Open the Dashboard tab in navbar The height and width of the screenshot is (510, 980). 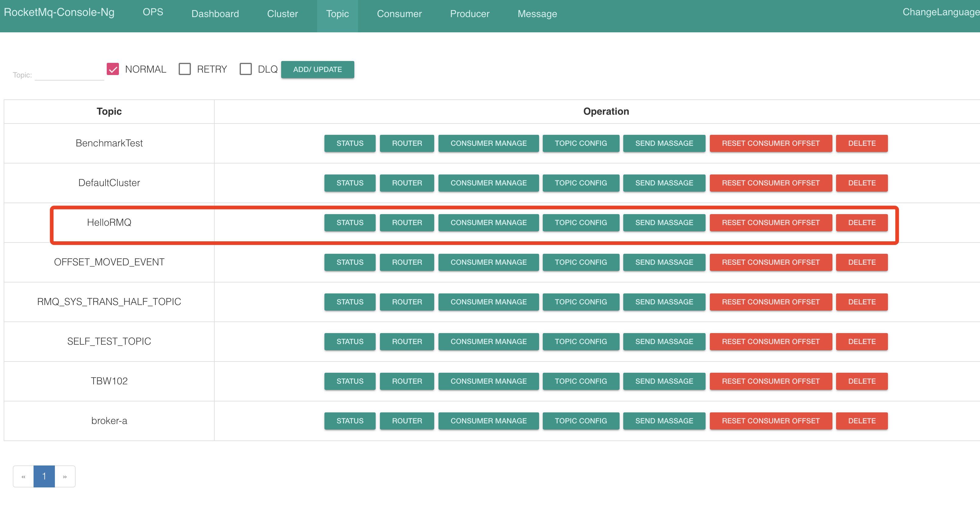pyautogui.click(x=215, y=14)
